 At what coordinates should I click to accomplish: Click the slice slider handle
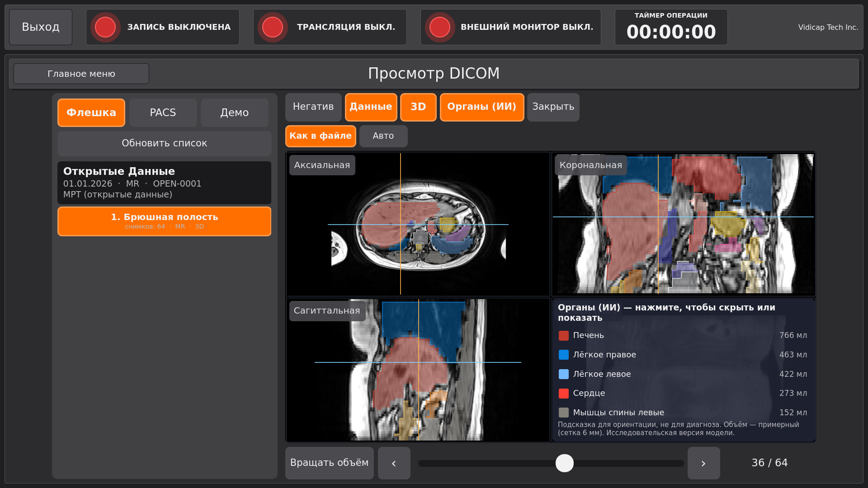click(x=565, y=463)
